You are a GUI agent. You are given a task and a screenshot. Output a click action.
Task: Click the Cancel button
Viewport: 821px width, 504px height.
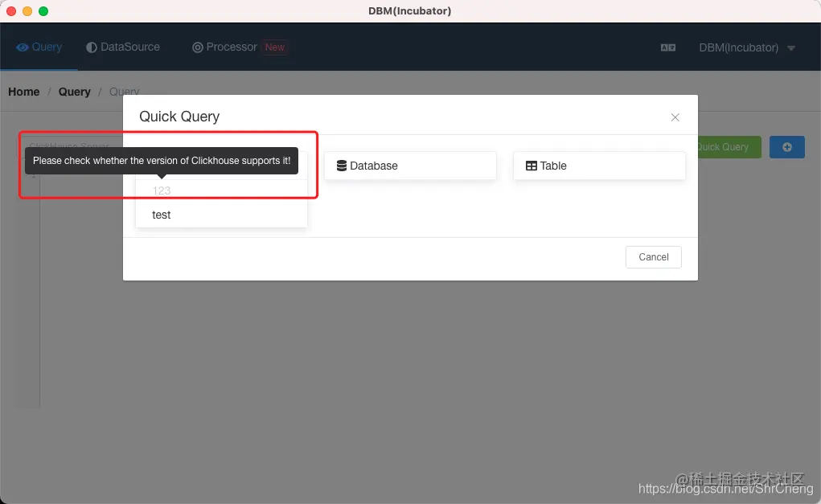[x=654, y=257]
